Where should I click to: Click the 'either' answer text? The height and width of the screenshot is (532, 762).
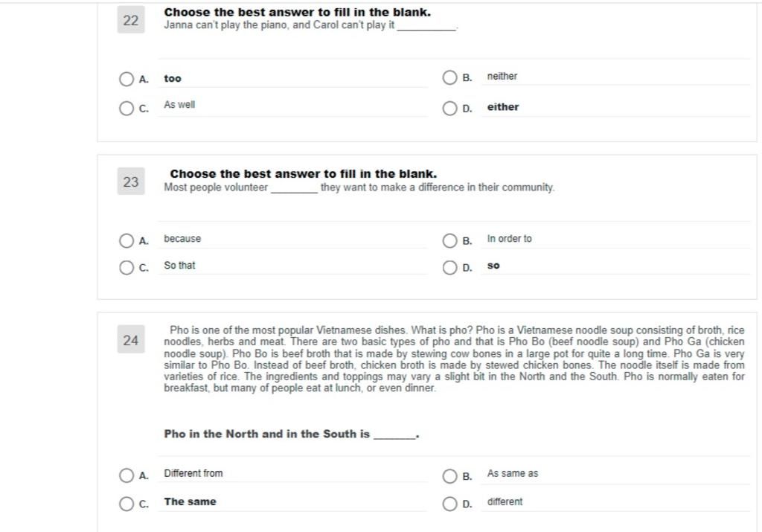pos(503,107)
